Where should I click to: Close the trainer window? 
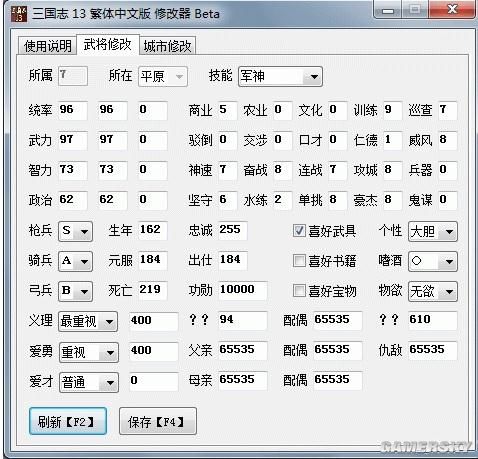tap(452, 9)
